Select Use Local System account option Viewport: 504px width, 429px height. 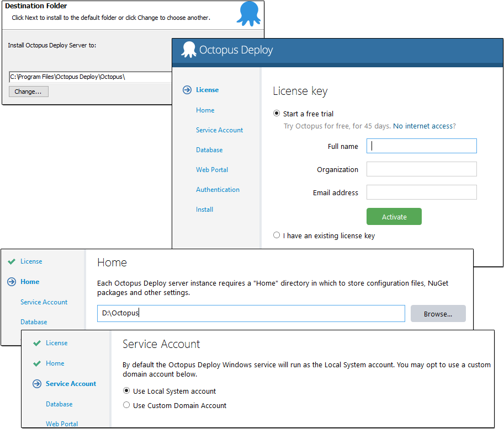click(126, 391)
